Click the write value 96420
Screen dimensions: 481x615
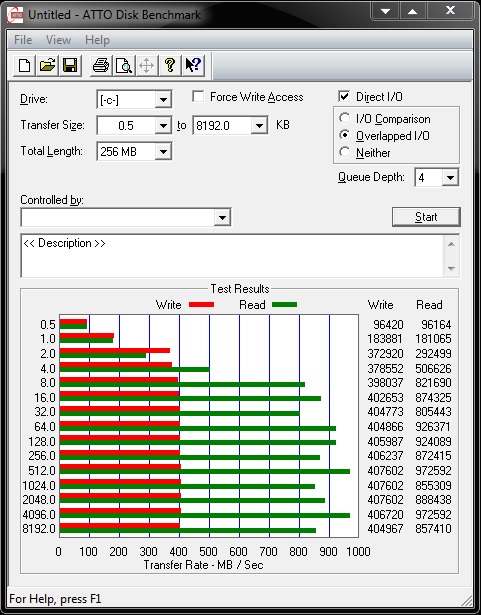(x=388, y=325)
